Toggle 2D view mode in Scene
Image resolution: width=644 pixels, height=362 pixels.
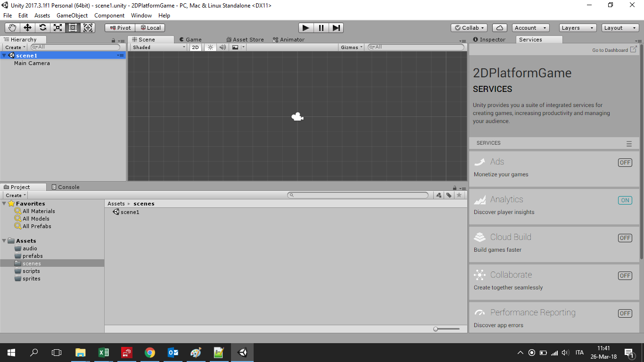tap(195, 47)
